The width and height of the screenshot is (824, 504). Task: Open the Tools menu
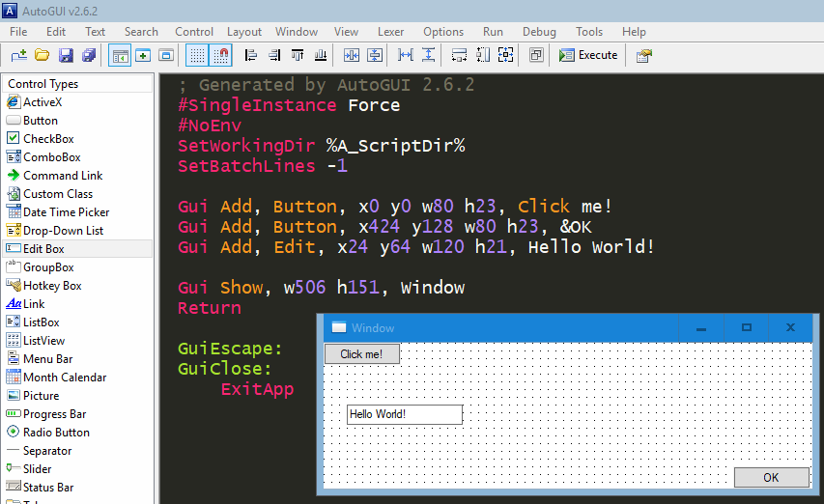[589, 32]
